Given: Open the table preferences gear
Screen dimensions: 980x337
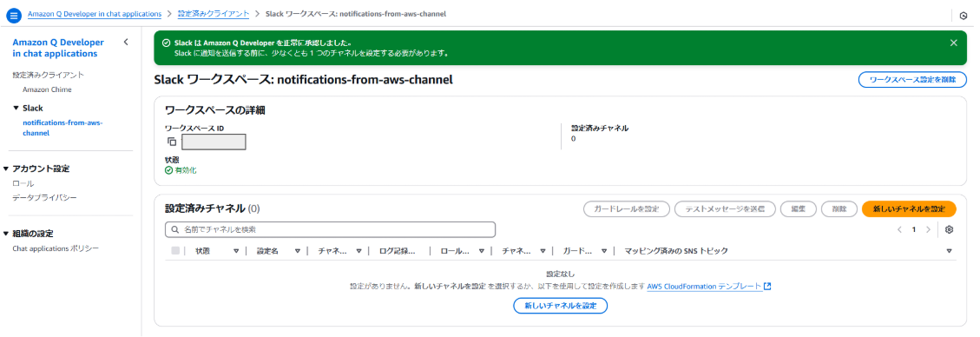Looking at the screenshot, I should pos(949,229).
